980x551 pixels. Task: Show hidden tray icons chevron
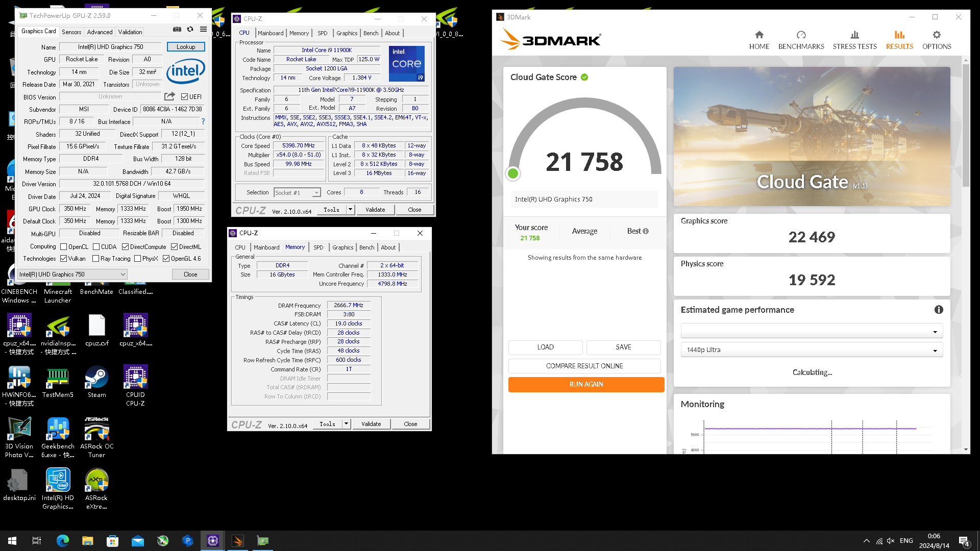866,541
